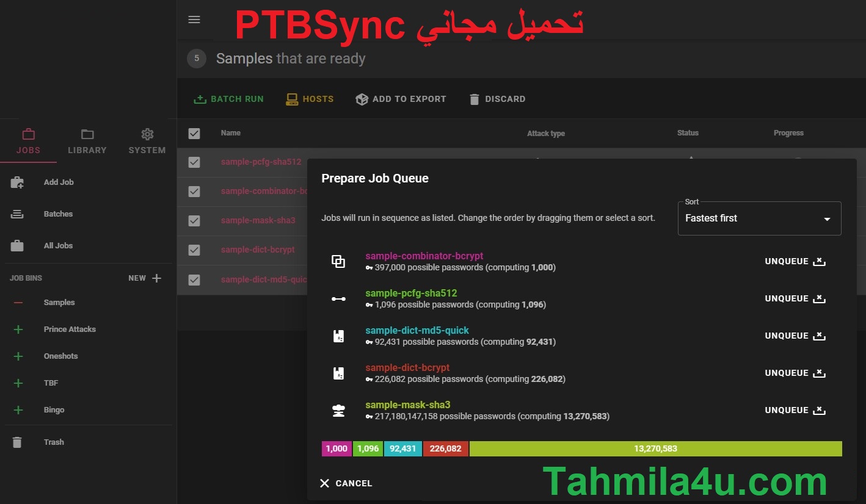Click the mask attack icon for sample-mask-sha3
866x504 pixels.
point(338,410)
